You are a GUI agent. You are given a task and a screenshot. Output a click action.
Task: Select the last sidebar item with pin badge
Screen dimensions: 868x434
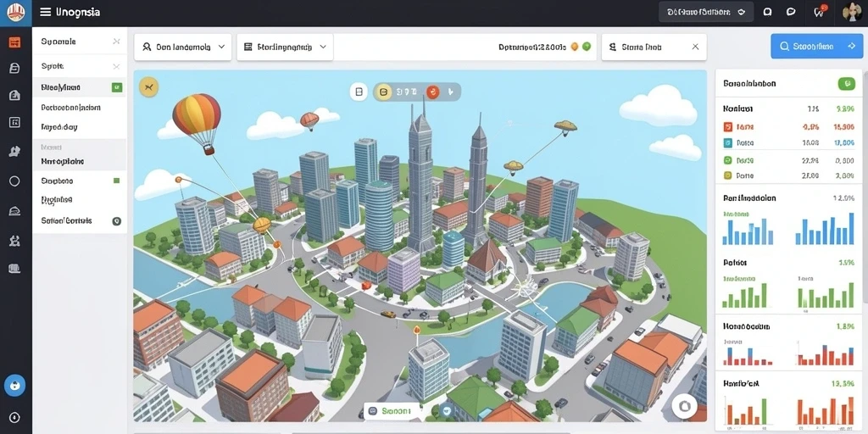tap(79, 221)
